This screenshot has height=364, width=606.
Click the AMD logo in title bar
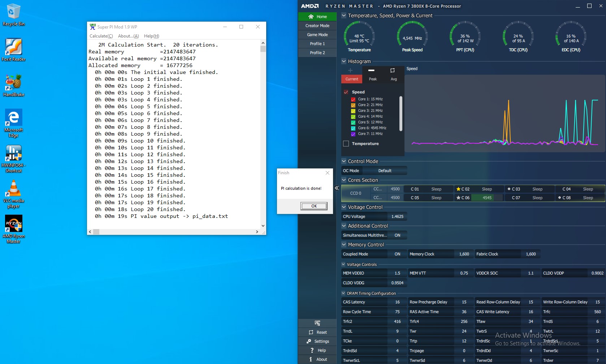[x=310, y=6]
